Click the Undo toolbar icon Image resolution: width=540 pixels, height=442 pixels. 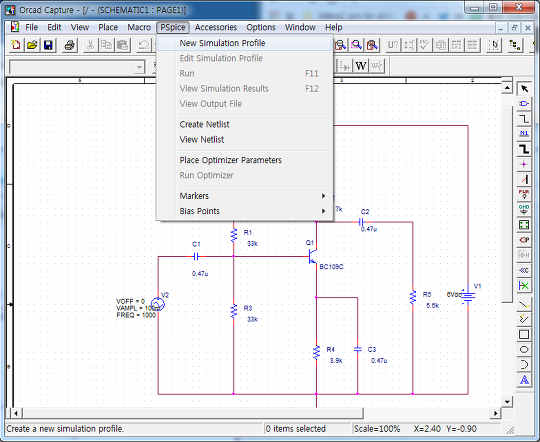[x=144, y=45]
